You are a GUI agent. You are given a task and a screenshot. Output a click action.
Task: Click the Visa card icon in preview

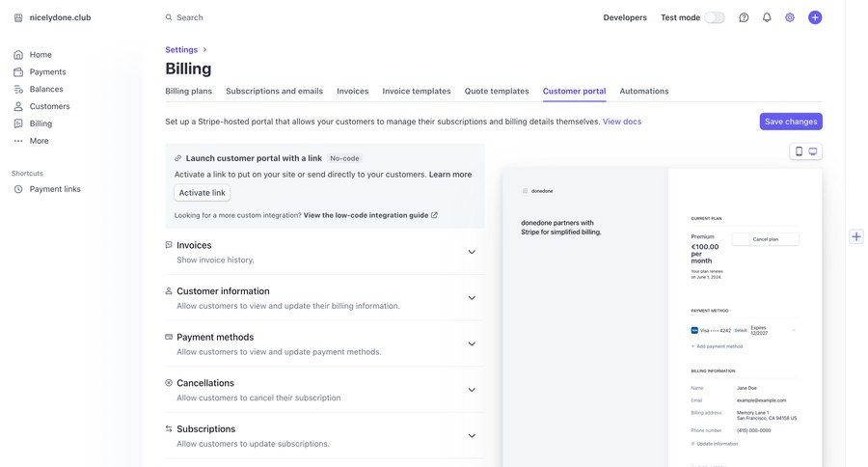(694, 330)
